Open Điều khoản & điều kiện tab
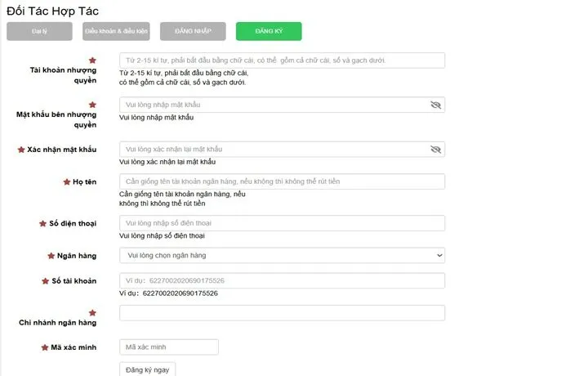 point(116,31)
